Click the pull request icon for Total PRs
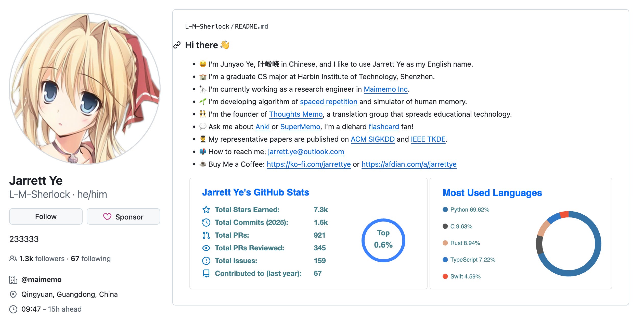Screen dimensions: 644x318 pos(206,235)
